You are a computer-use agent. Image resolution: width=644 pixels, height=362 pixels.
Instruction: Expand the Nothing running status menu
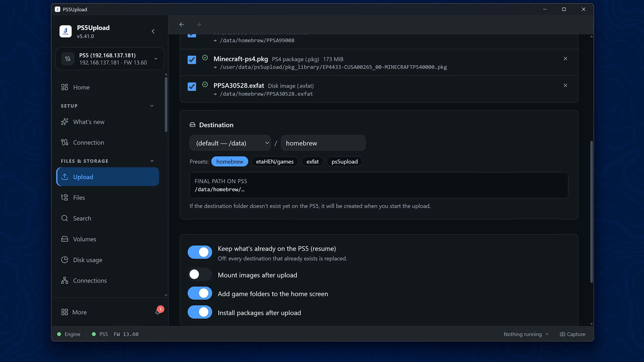point(526,334)
